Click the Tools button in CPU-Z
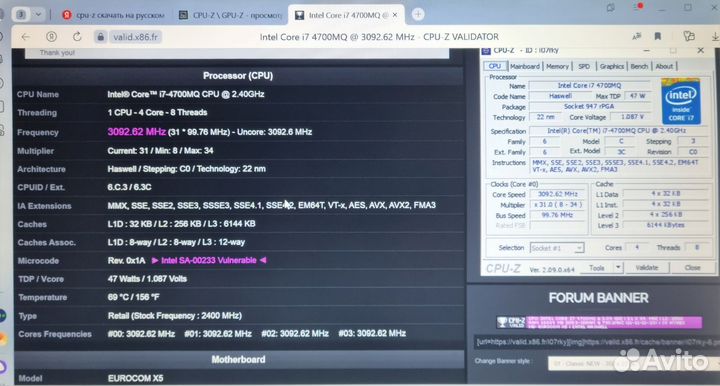 (x=596, y=268)
